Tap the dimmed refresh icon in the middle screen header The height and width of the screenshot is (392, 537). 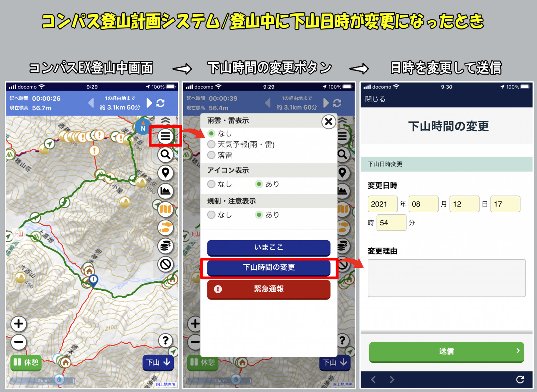337,103
